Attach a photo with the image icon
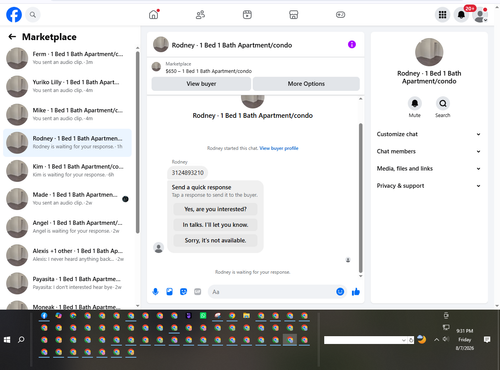Screen dimensions: 500x370 (x=170, y=292)
